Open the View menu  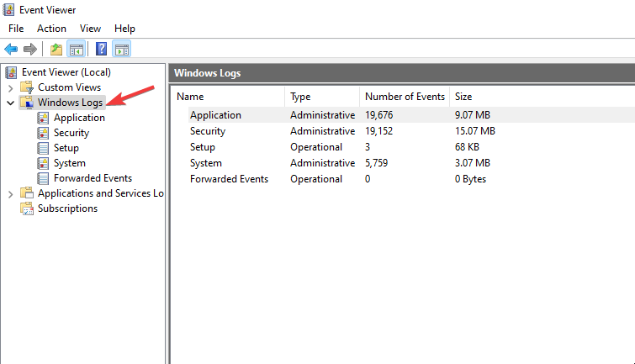pyautogui.click(x=90, y=29)
